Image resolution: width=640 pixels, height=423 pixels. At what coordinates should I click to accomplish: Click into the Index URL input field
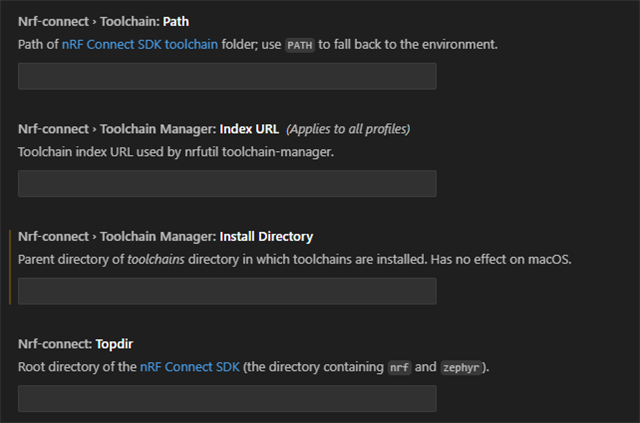pyautogui.click(x=227, y=183)
